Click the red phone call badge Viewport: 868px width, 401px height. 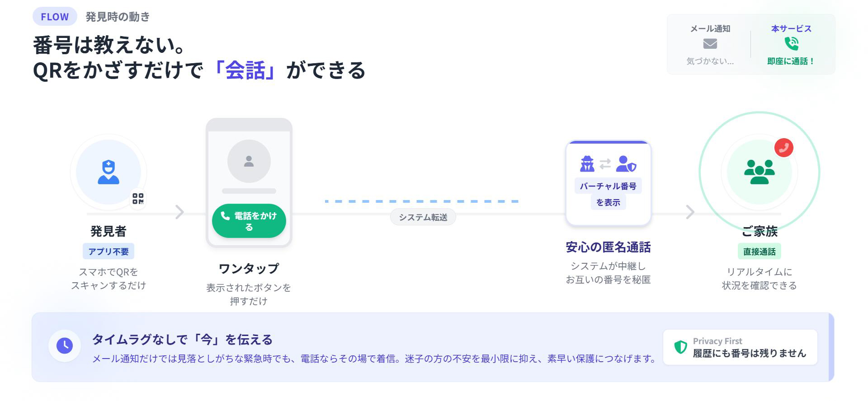pyautogui.click(x=783, y=148)
